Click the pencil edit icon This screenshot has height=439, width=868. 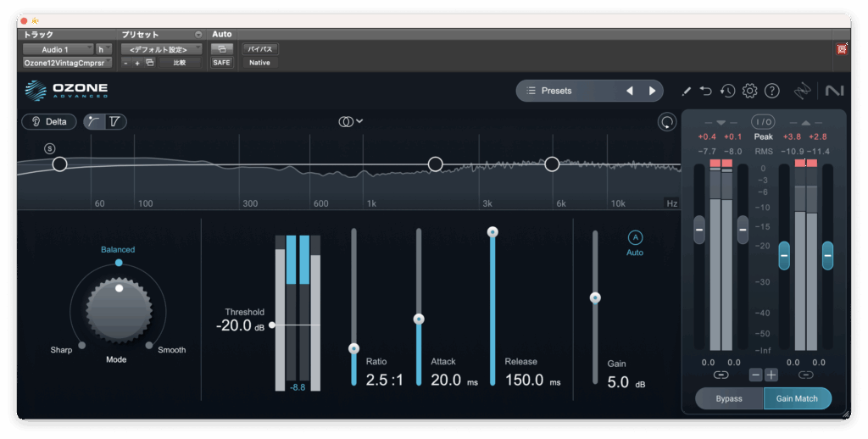[x=686, y=91]
